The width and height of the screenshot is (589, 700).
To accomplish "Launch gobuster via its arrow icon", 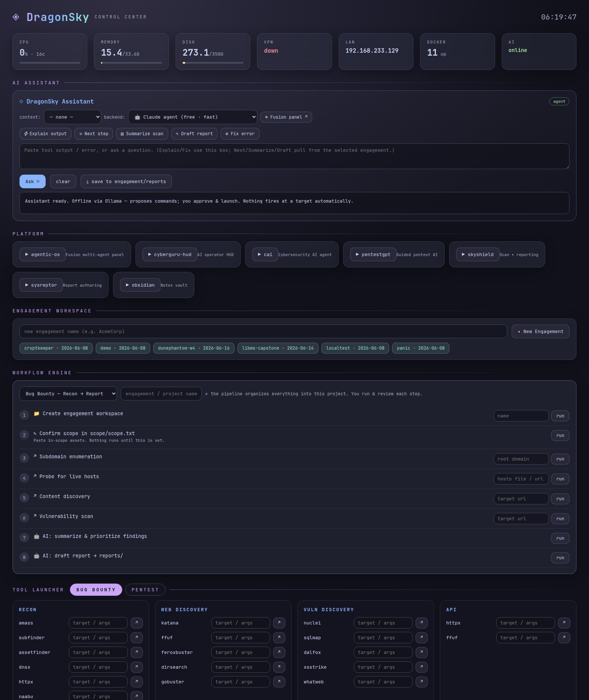I will coord(279,682).
